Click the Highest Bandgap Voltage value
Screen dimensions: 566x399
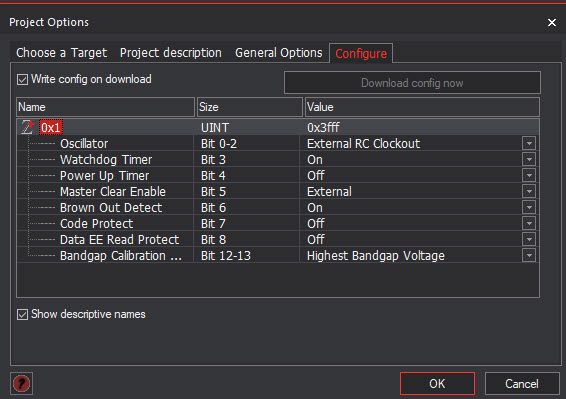click(376, 256)
